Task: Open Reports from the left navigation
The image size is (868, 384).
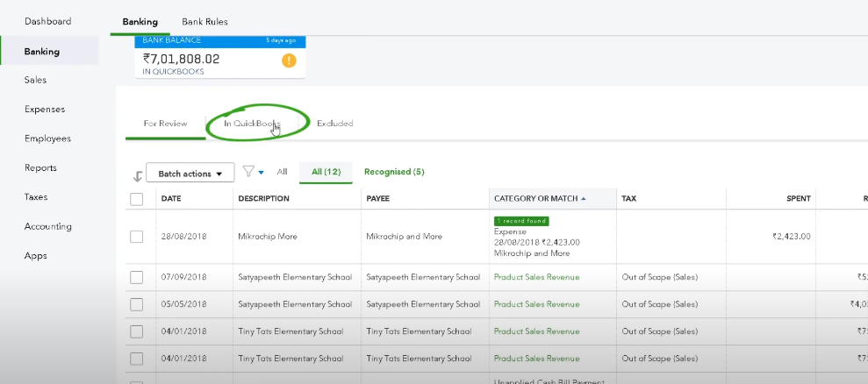Action: pos(40,167)
